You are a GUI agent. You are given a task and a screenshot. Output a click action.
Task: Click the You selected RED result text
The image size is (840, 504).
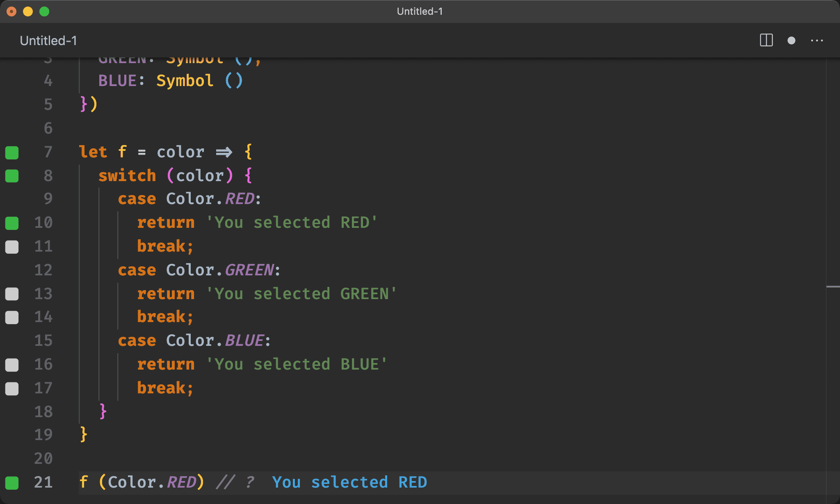(x=350, y=482)
